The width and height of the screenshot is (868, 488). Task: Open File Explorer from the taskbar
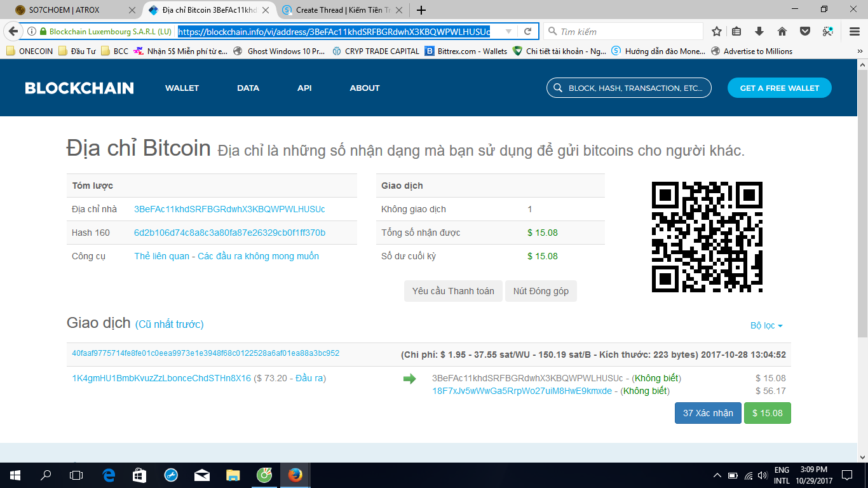(233, 475)
